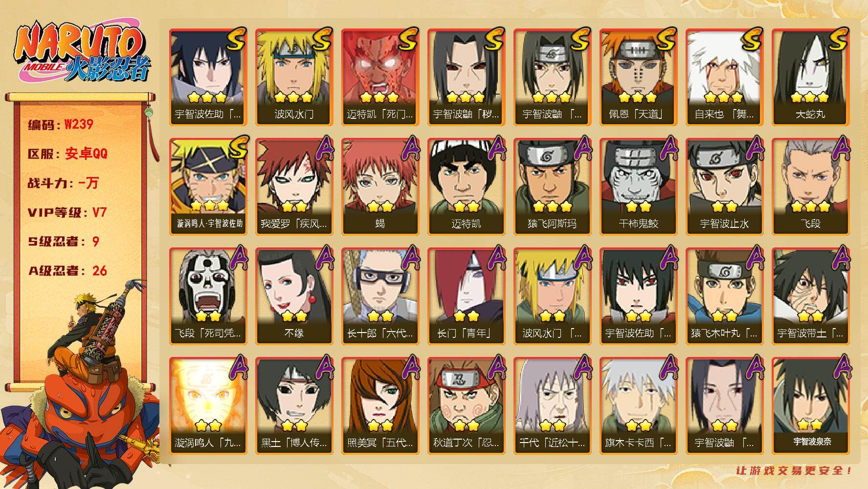The height and width of the screenshot is (489, 868).
Task: Select the 干柿鬼鲛 ninja card
Action: point(638,187)
